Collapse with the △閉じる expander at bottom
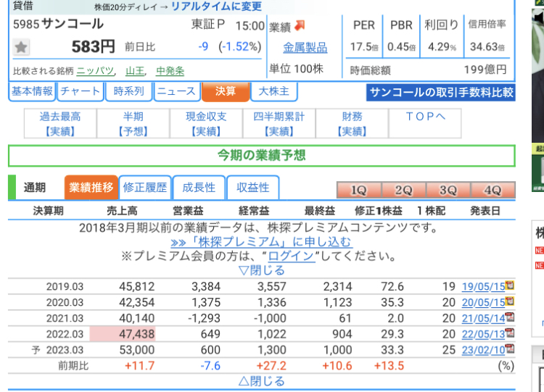The width and height of the screenshot is (544, 392). pyautogui.click(x=262, y=381)
